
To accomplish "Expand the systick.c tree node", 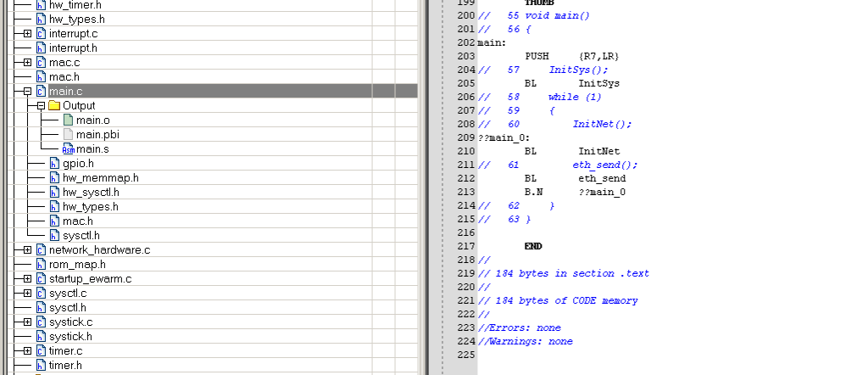I will pos(27,322).
